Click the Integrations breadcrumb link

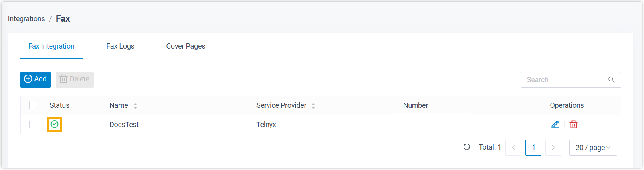[26, 19]
